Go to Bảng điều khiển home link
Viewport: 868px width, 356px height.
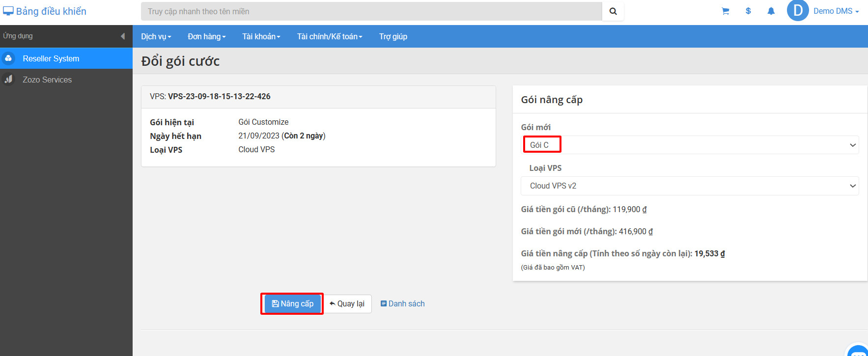coord(45,11)
